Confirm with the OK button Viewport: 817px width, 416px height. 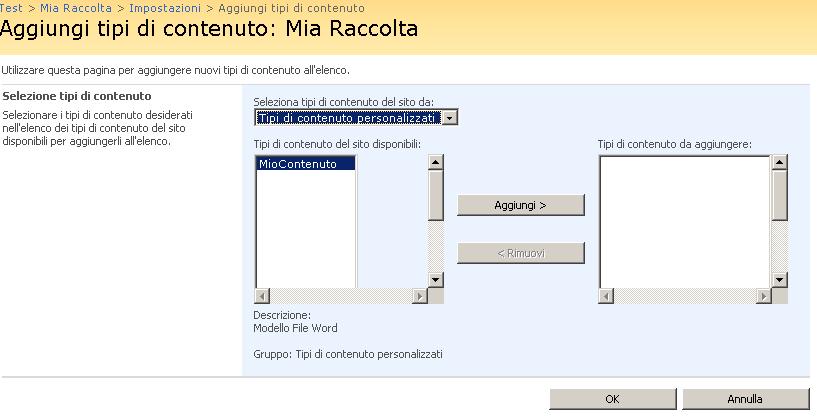click(x=613, y=399)
